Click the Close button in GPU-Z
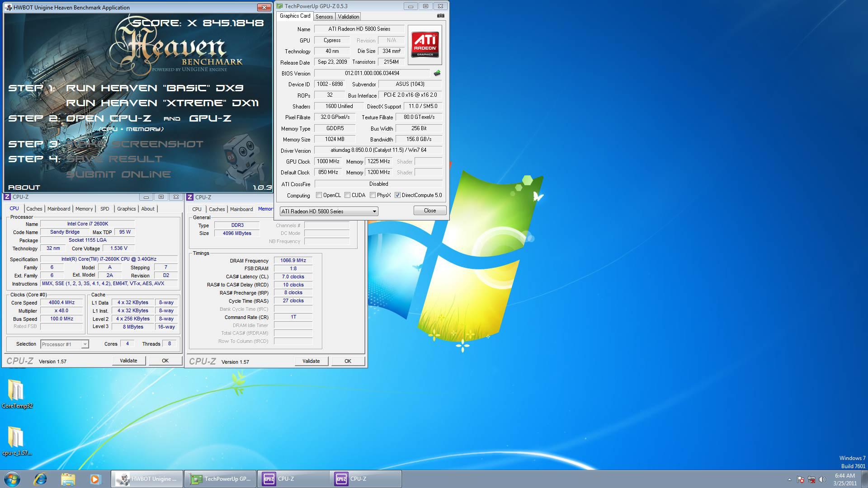 point(430,211)
